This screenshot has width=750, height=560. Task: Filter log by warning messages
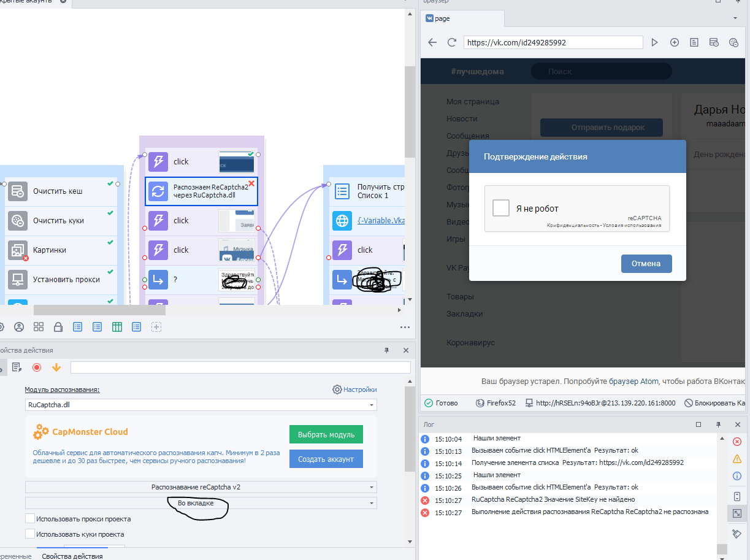[737, 459]
